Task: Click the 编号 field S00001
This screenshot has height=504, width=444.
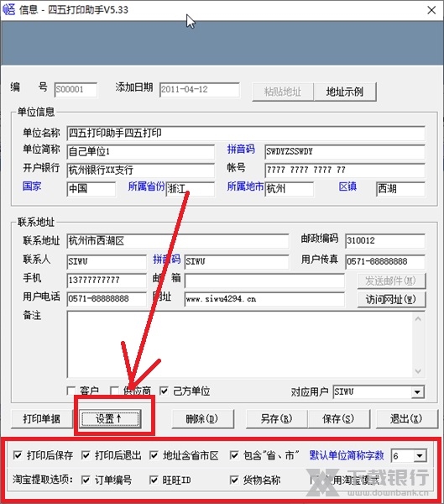Action: click(x=76, y=89)
